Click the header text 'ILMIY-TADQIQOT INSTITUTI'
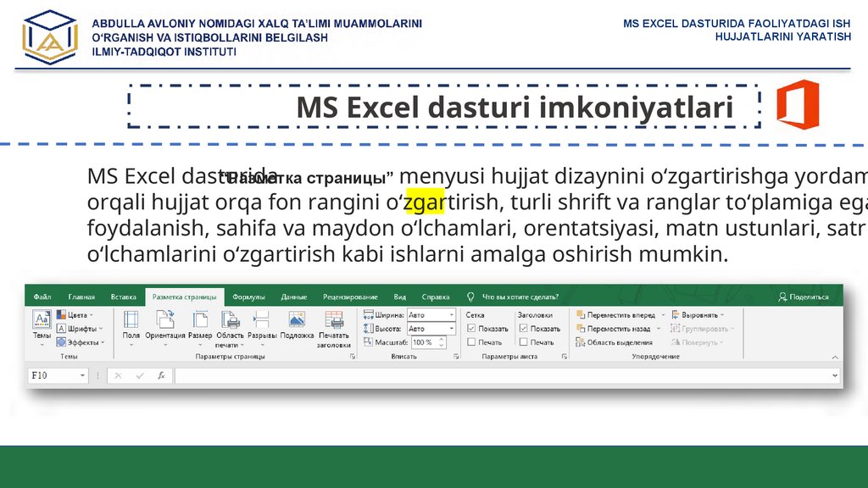Image resolution: width=868 pixels, height=488 pixels. pyautogui.click(x=164, y=52)
